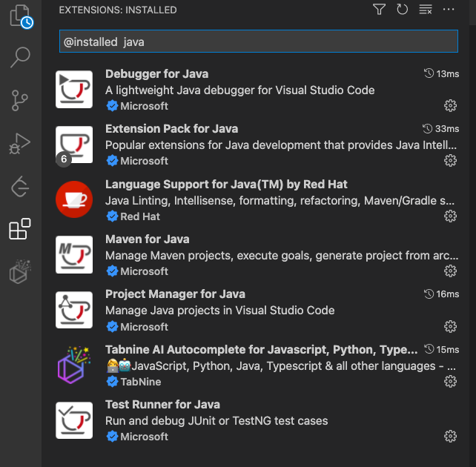
Task: Click 'Popular extensions for Java development' description
Action: coord(281,145)
